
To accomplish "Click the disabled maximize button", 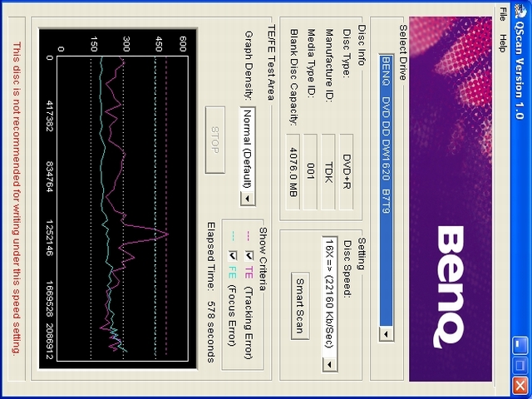I will pos(520,366).
